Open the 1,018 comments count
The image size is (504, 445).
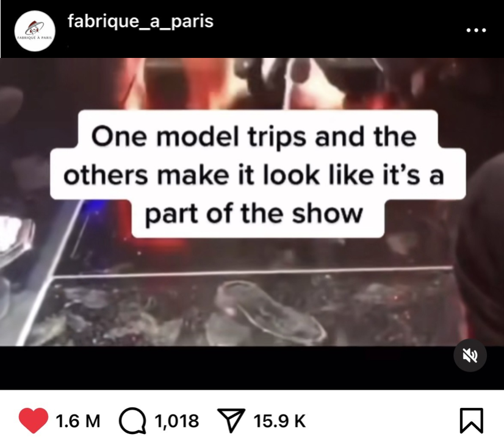(177, 421)
